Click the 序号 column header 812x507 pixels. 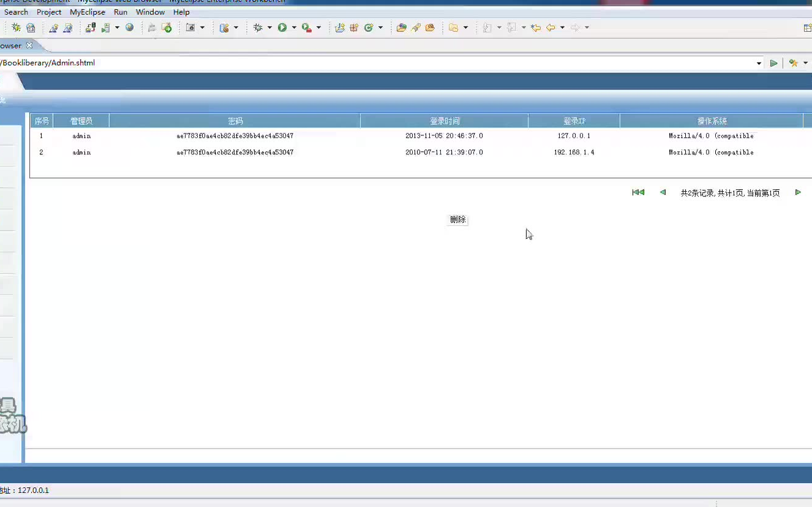click(x=42, y=121)
